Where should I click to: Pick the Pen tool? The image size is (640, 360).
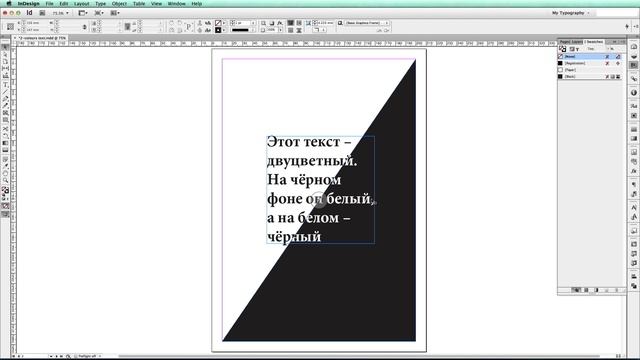pos(5,98)
